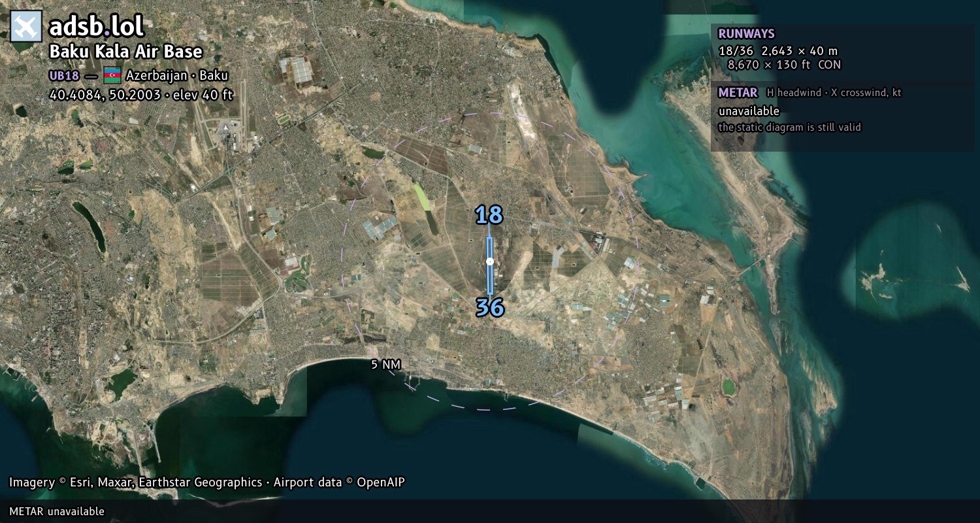Click the 18/36 2,643 × 40 m runway entry
The height and width of the screenshot is (523, 980).
tap(777, 50)
